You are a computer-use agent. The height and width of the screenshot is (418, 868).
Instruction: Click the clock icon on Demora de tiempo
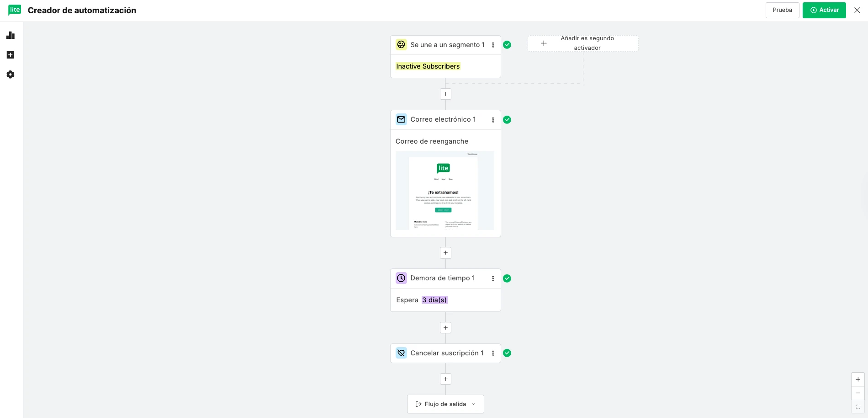point(401,278)
